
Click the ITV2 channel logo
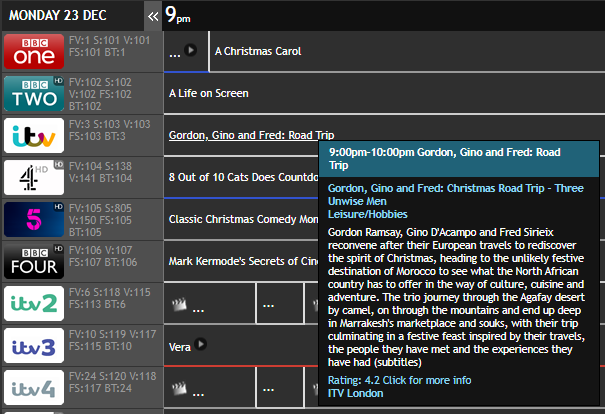click(x=34, y=304)
